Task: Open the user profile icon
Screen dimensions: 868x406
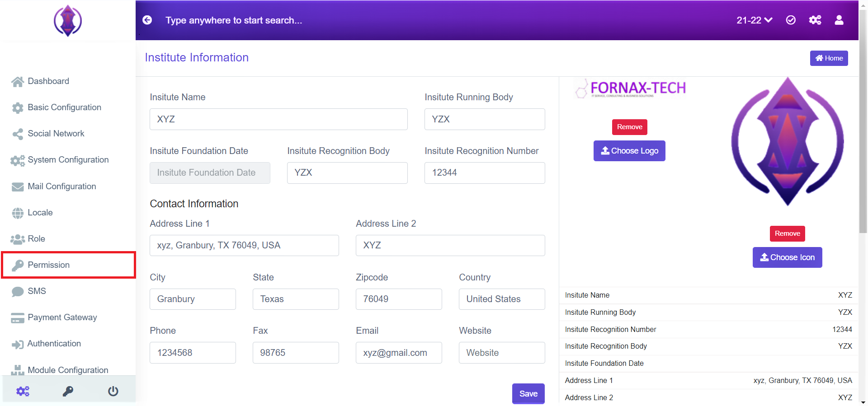Action: click(839, 20)
